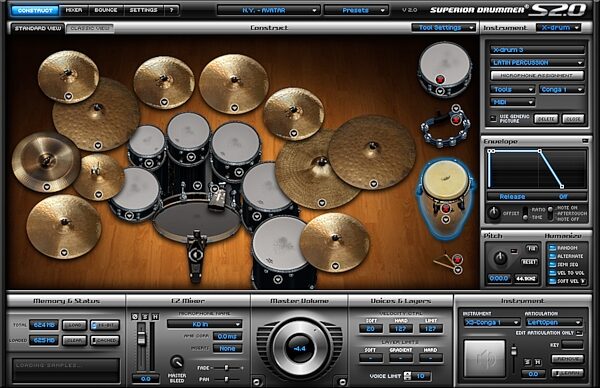The width and height of the screenshot is (600, 388).
Task: Open menu arrow under the conga
Action: pyautogui.click(x=446, y=219)
